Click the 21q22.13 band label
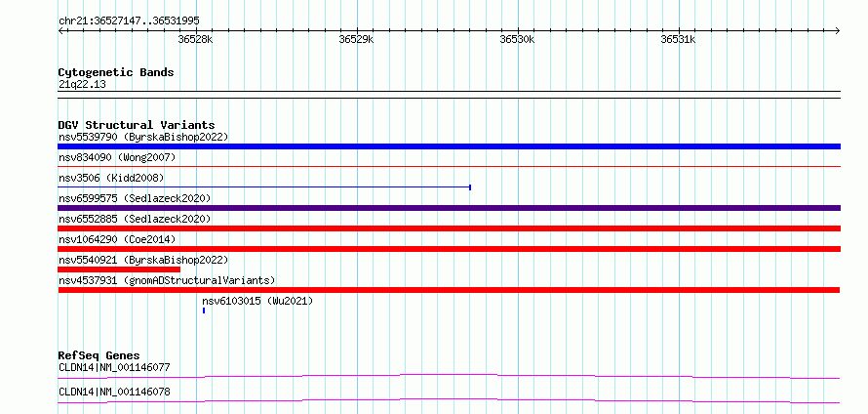The image size is (868, 414). click(x=82, y=85)
